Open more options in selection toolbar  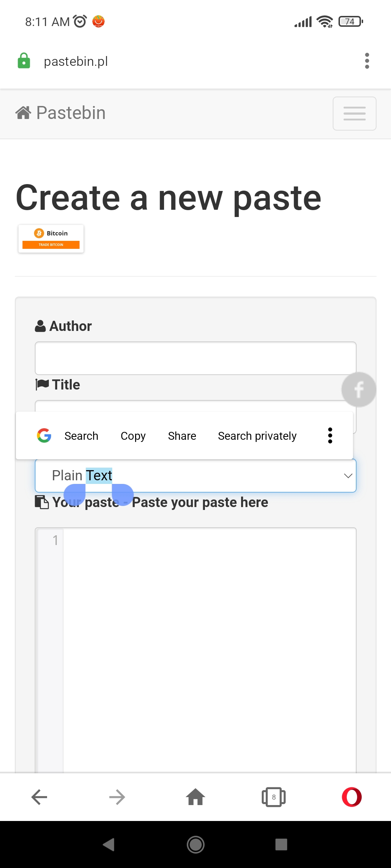point(330,435)
